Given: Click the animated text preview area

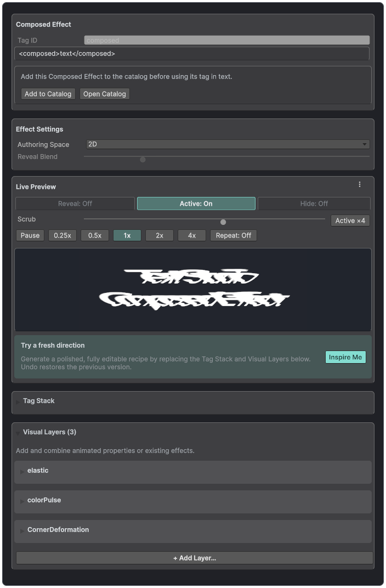Looking at the screenshot, I should point(193,290).
